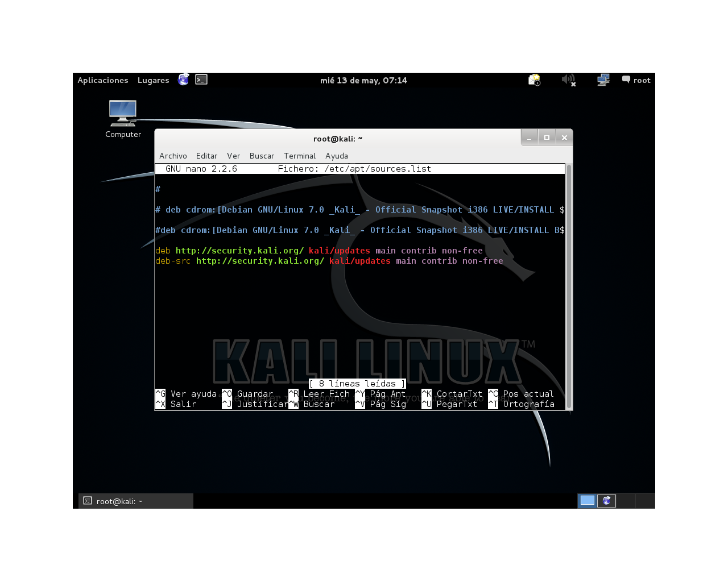Image resolution: width=728 pixels, height=582 pixels.
Task: Click the ^K CortarTxt shortcut
Action: click(x=452, y=394)
